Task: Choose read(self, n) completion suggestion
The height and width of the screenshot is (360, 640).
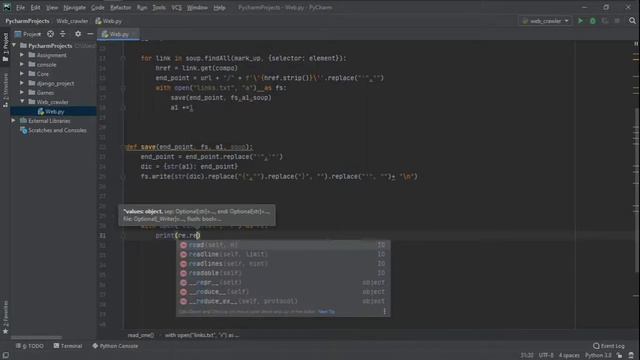Action: coord(283,244)
